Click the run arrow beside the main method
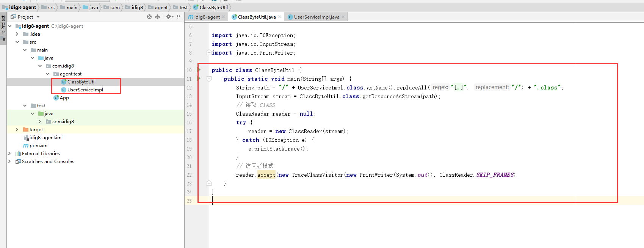This screenshot has height=248, width=644. [199, 78]
